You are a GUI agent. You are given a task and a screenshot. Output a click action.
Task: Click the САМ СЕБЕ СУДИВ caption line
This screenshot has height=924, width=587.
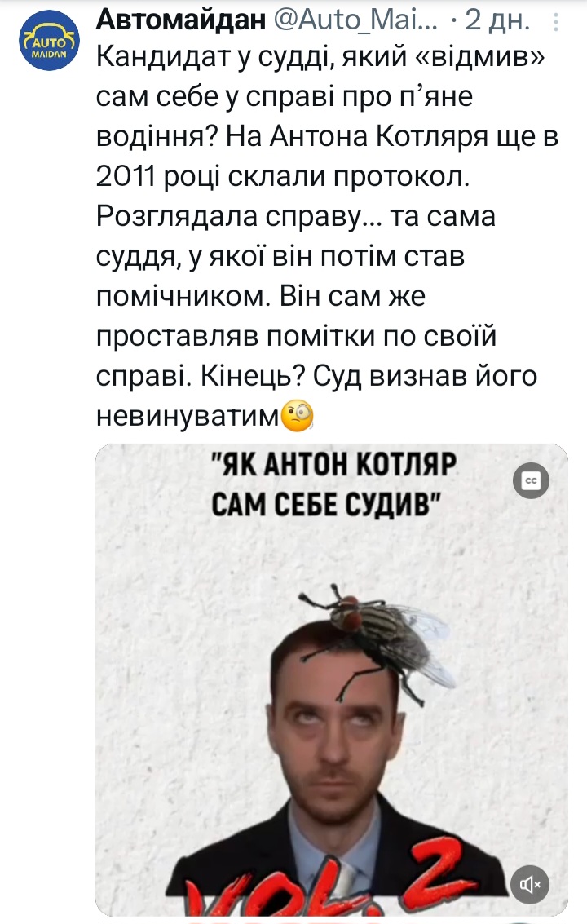326,505
